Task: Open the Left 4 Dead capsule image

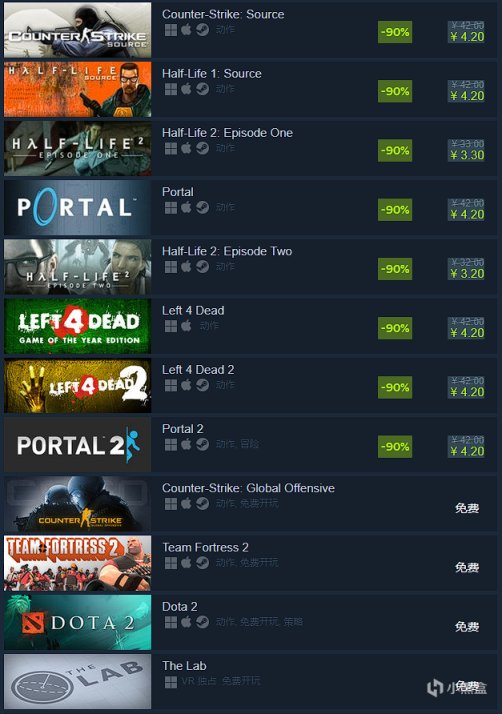Action: (77, 326)
